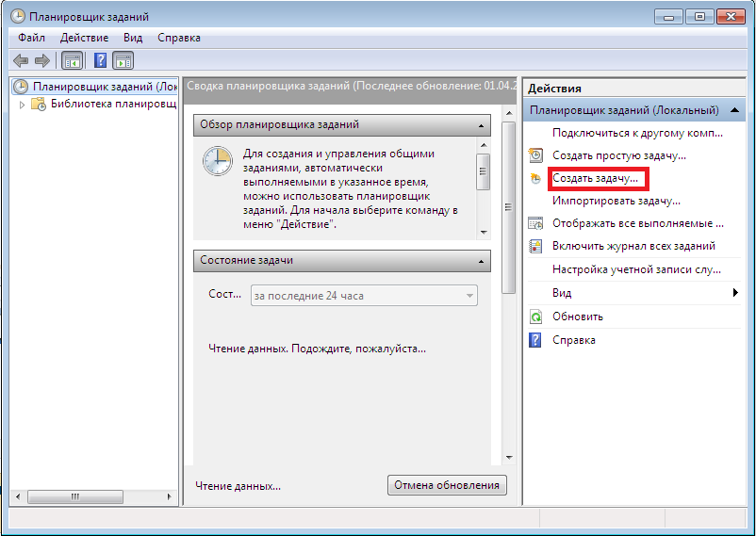Expand Библиотека планировщика tree node

point(23,104)
